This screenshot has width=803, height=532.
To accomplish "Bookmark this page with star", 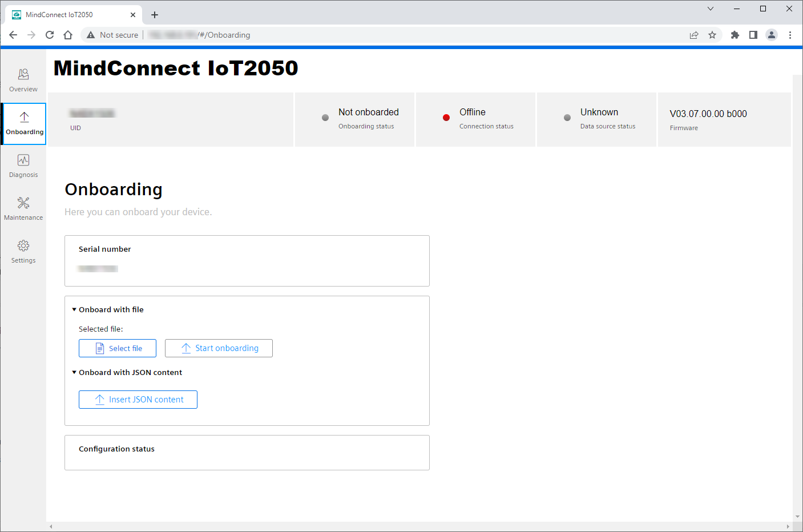I will 712,35.
